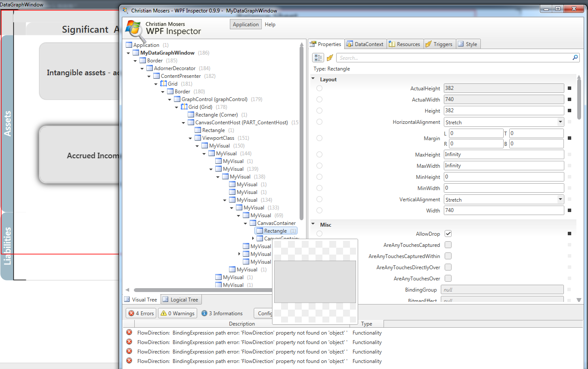Click the yellow warning icon on 0 Warnings

[x=164, y=313]
